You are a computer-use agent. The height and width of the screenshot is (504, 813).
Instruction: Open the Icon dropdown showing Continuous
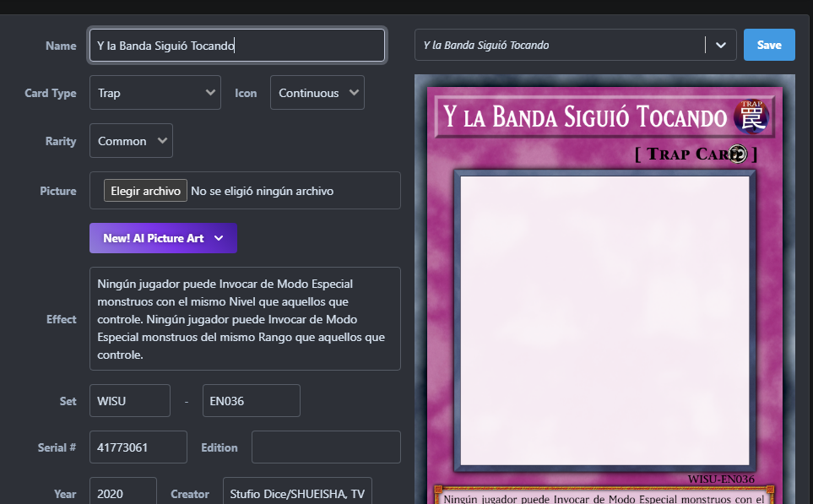point(317,93)
